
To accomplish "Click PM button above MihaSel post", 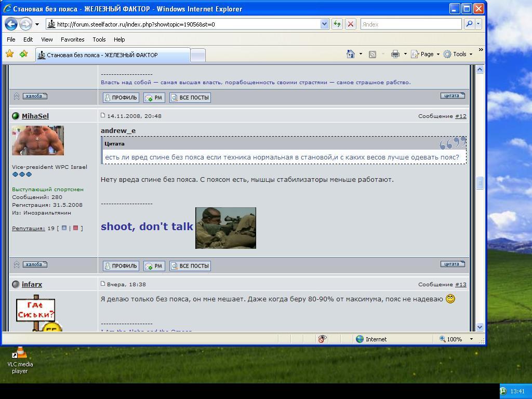I will point(154,97).
